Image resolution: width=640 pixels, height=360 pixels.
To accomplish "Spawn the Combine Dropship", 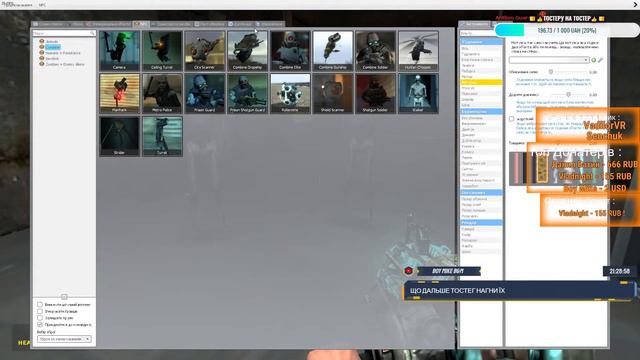I will click(247, 51).
